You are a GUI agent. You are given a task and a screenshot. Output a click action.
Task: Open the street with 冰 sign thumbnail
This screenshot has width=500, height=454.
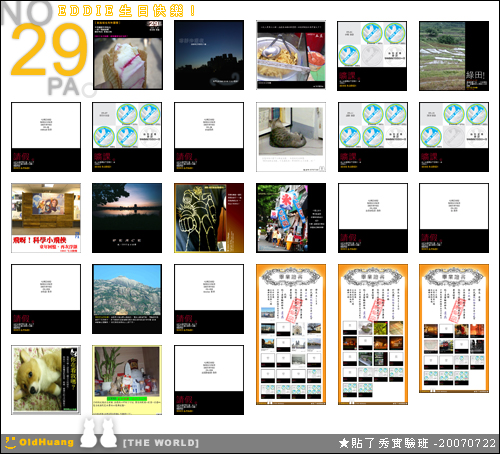(x=291, y=218)
